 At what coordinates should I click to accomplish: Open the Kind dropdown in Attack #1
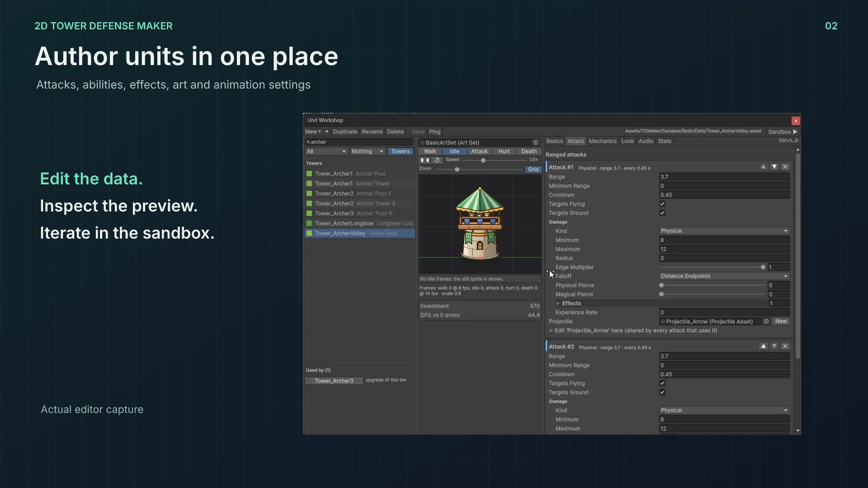[x=724, y=231]
